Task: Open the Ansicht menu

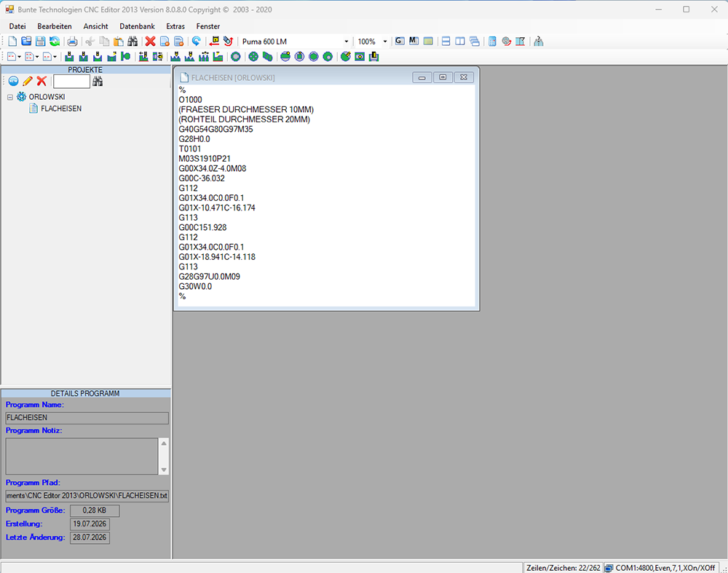Action: (x=95, y=26)
